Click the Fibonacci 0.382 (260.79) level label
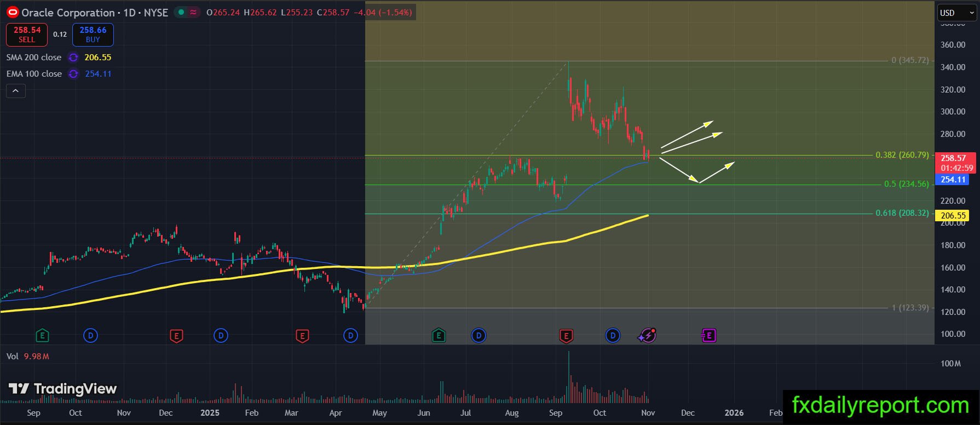980x425 pixels. pyautogui.click(x=902, y=155)
